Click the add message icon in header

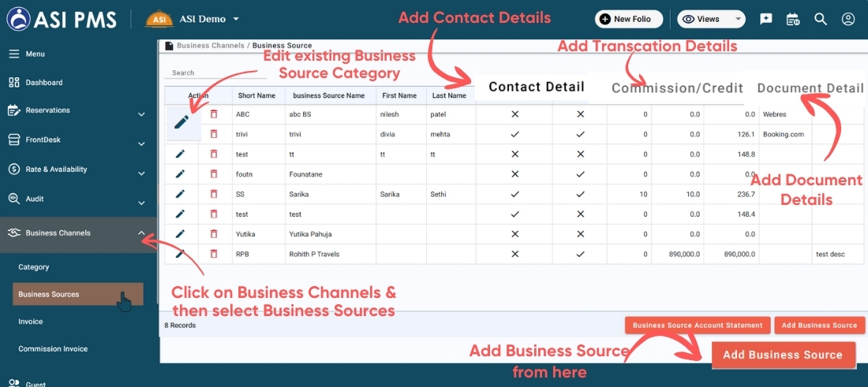coord(765,19)
